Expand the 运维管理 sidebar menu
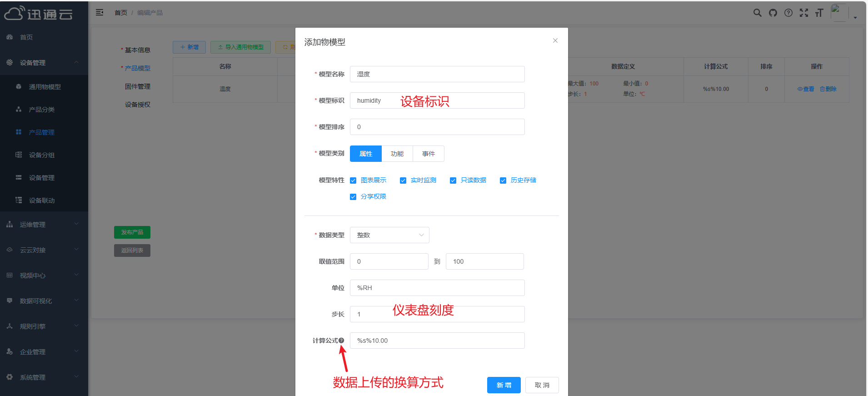This screenshot has width=868, height=396. click(44, 225)
